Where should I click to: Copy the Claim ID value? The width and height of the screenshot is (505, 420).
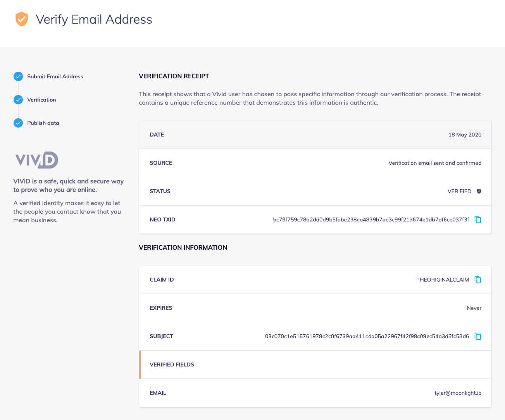(478, 280)
